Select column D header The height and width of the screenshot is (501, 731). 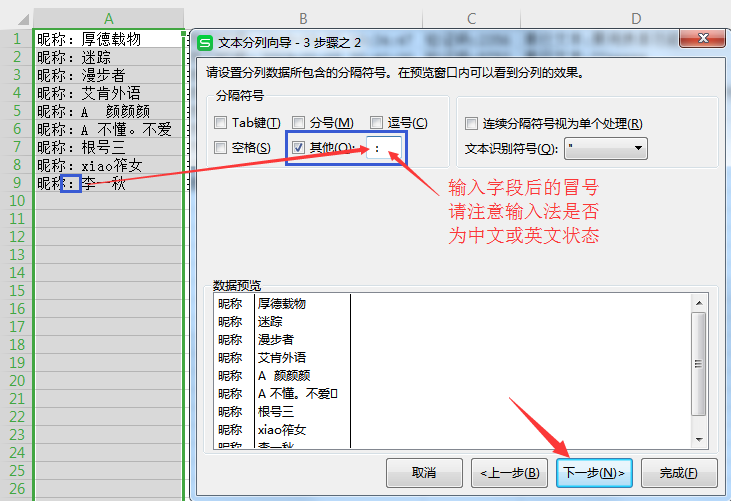pyautogui.click(x=636, y=19)
